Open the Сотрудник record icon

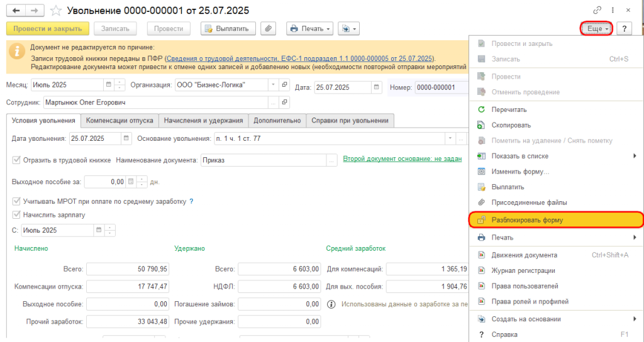(284, 102)
